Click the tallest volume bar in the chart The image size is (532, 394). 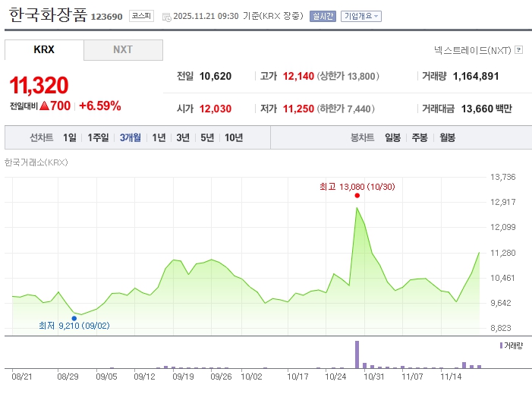point(357,355)
